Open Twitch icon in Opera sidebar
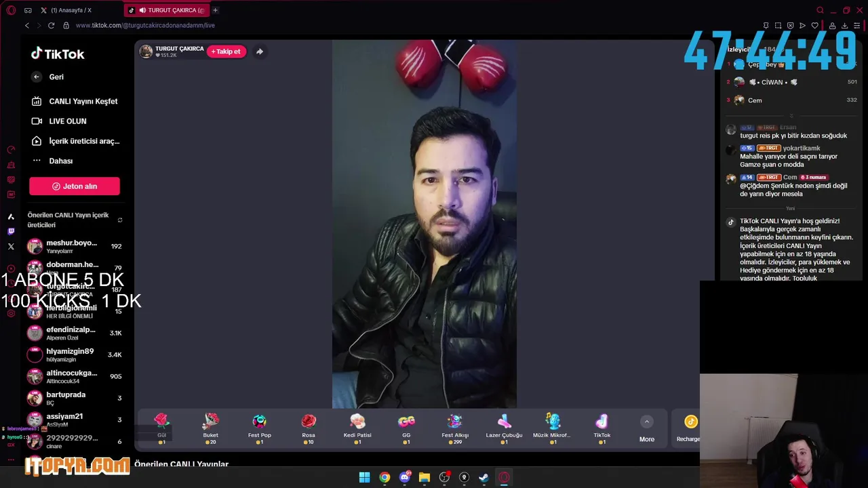The image size is (868, 488). [11, 231]
